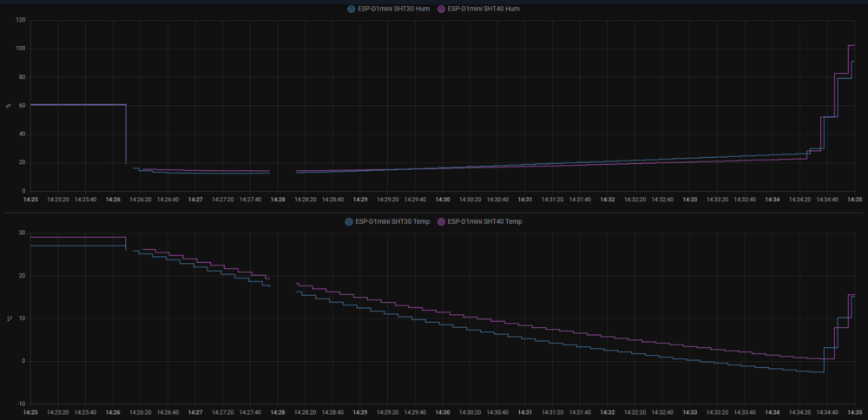Viewport: 868px width, 420px height.
Task: Click the 14:28 tick on humidity chart axis
Action: pyautogui.click(x=278, y=199)
